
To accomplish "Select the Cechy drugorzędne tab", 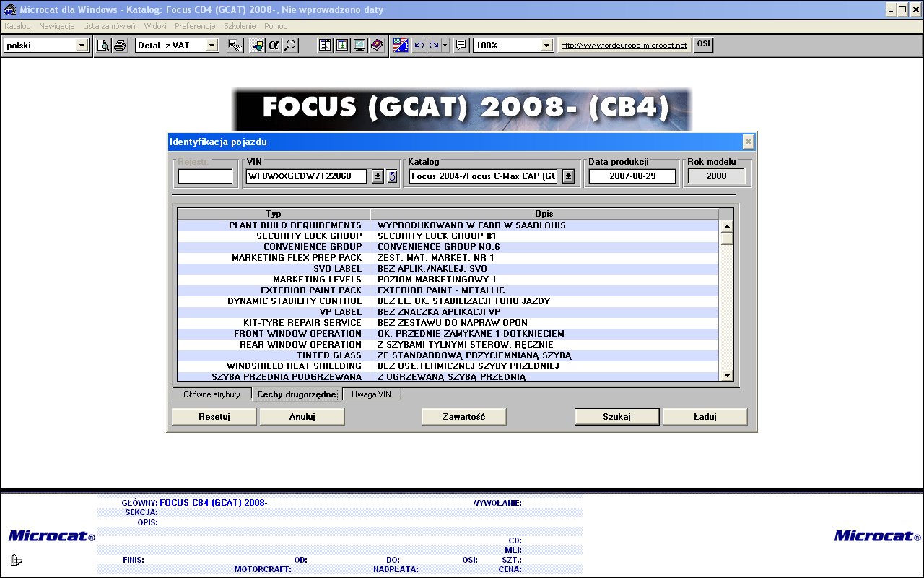I will click(x=297, y=394).
